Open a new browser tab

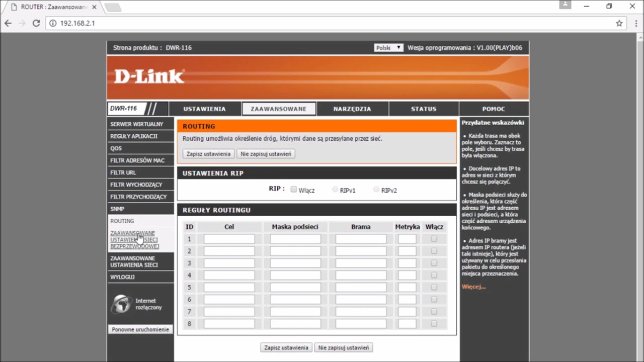click(x=113, y=7)
